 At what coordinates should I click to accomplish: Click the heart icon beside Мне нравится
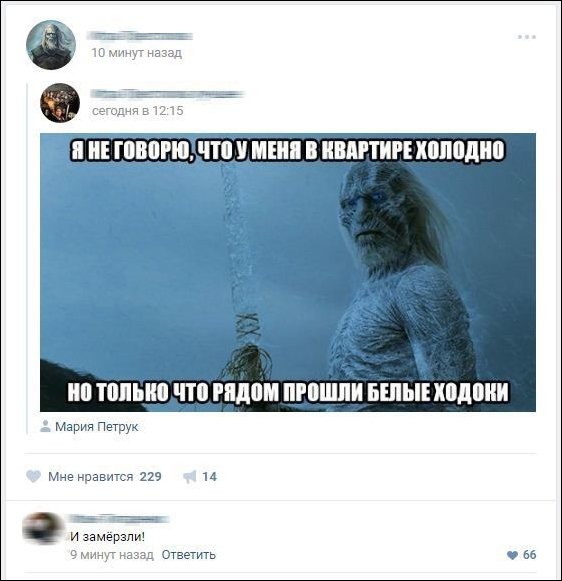click(x=33, y=476)
